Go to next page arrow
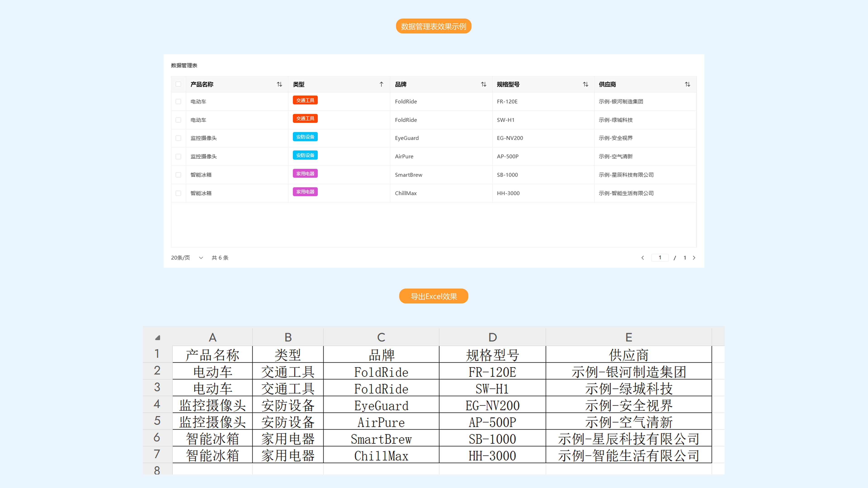Screen dimensions: 868x488 tap(694, 258)
